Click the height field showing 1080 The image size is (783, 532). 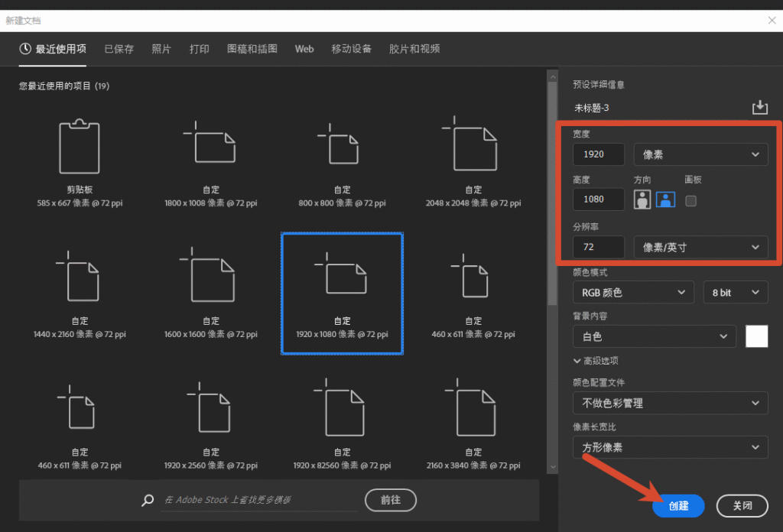point(598,199)
